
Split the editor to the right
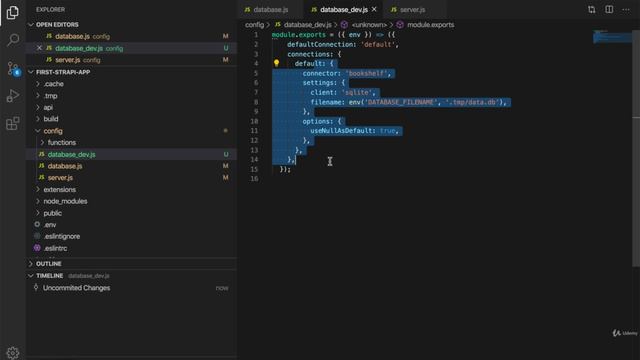tap(609, 9)
